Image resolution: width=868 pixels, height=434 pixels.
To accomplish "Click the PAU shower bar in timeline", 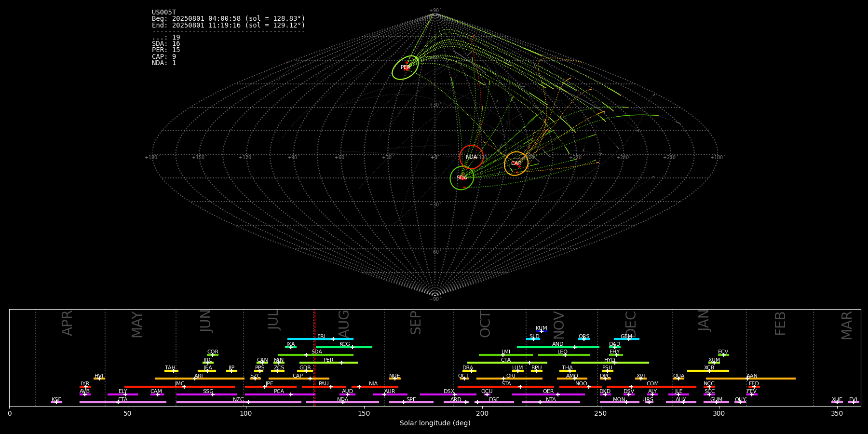I will tap(324, 386).
